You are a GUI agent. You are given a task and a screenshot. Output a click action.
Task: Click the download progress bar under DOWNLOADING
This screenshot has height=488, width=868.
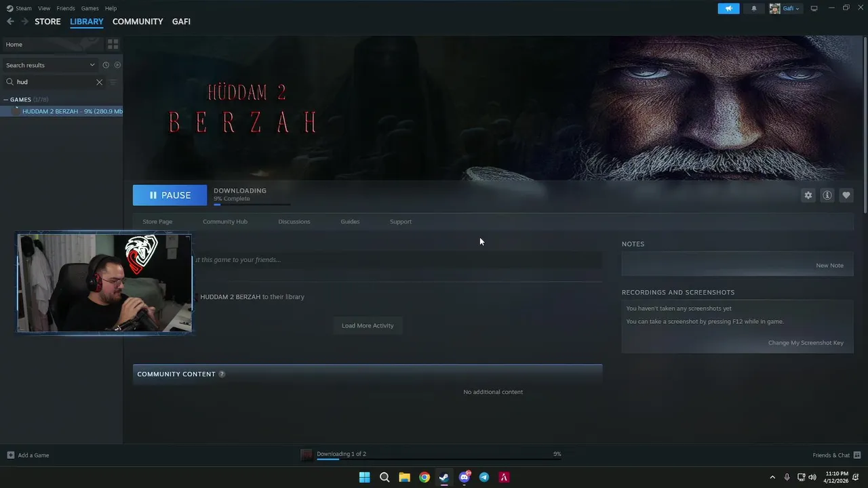pos(252,204)
